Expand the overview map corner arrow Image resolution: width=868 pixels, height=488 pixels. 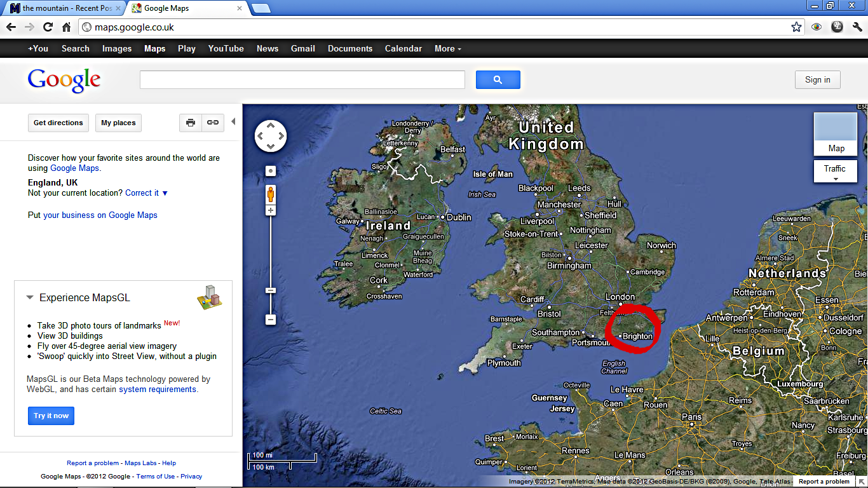(862, 482)
